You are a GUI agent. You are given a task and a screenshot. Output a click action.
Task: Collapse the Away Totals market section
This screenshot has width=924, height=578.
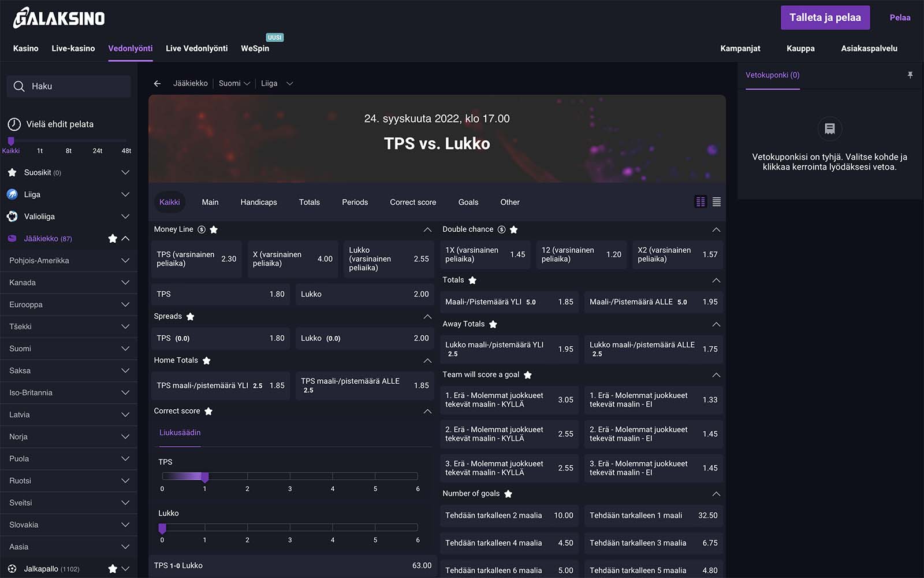pos(716,324)
